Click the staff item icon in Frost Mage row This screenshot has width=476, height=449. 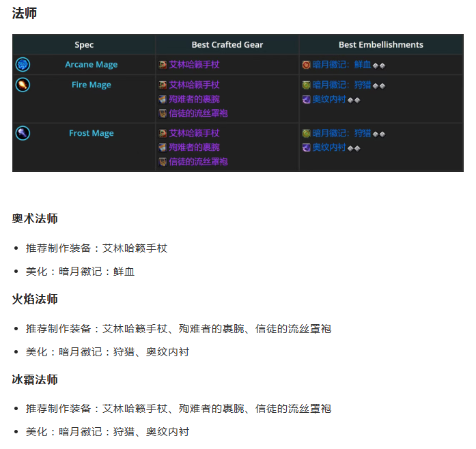[163, 133]
